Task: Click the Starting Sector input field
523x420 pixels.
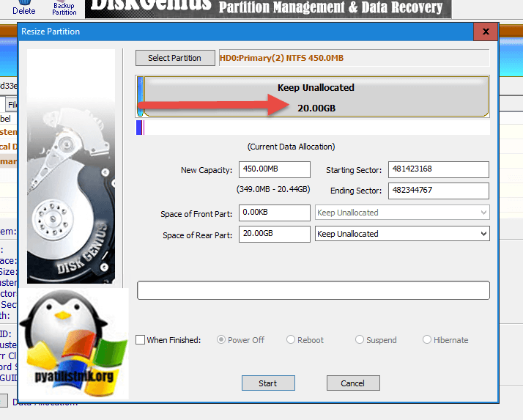Action: point(439,169)
